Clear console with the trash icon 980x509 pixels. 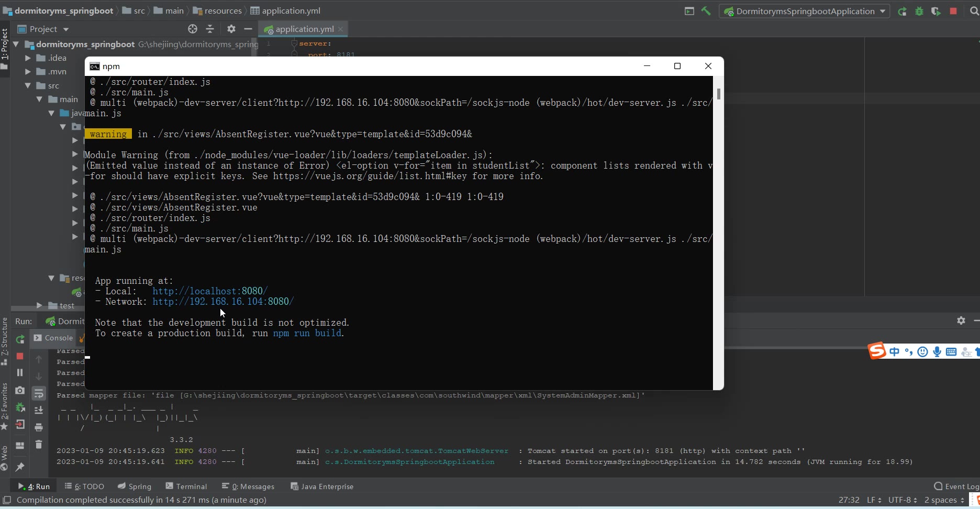39,445
